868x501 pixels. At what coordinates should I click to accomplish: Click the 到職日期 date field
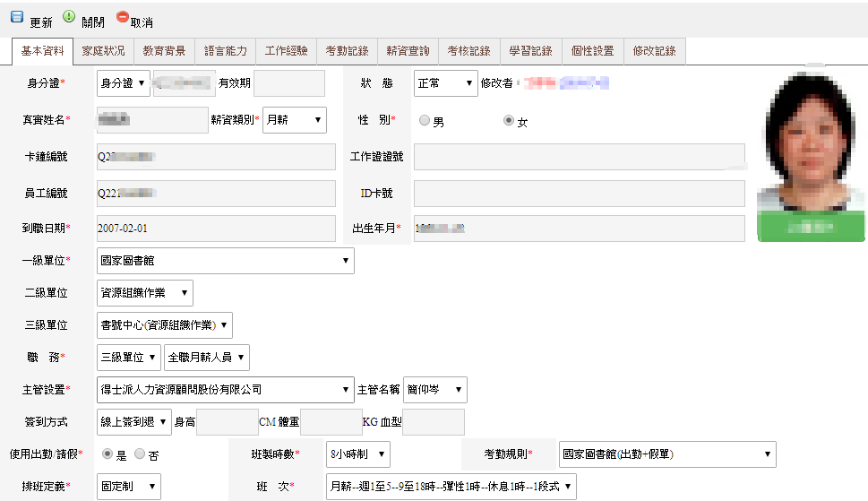215,229
